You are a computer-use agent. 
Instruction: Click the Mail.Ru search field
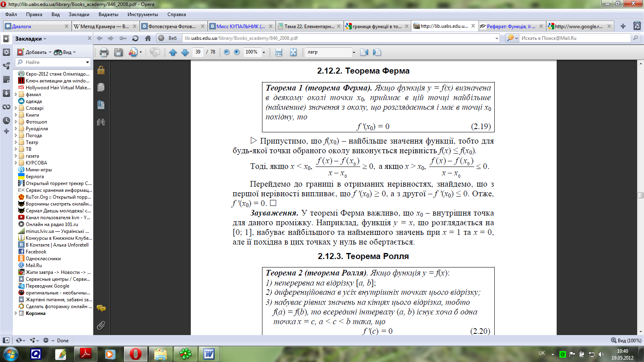pyautogui.click(x=575, y=38)
